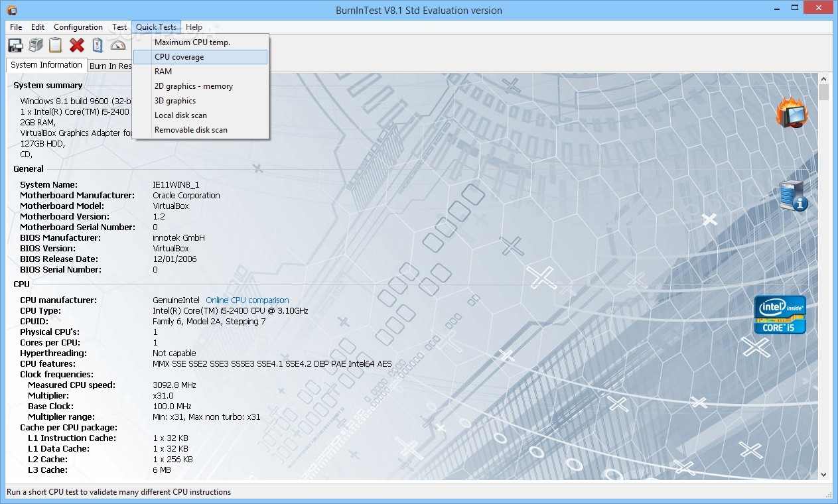Click the BIOS Serial Number label

click(61, 270)
